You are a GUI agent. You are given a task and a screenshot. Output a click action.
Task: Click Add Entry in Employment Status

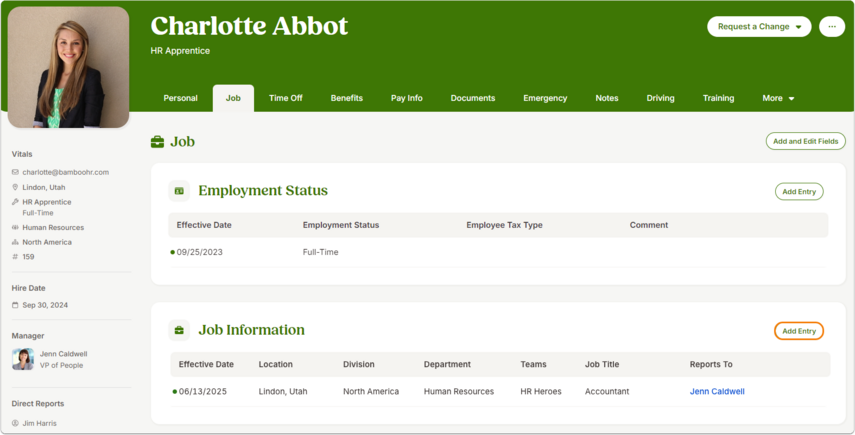coord(799,191)
